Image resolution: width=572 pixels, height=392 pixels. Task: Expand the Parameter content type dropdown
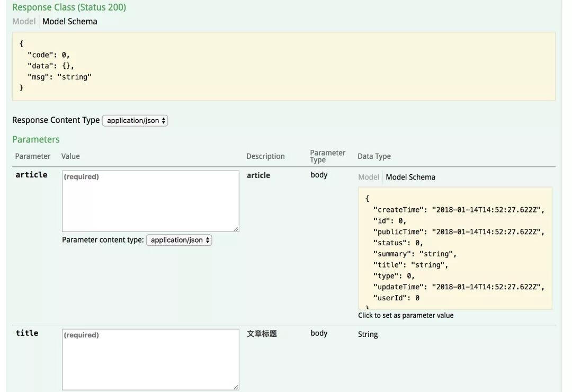[178, 240]
